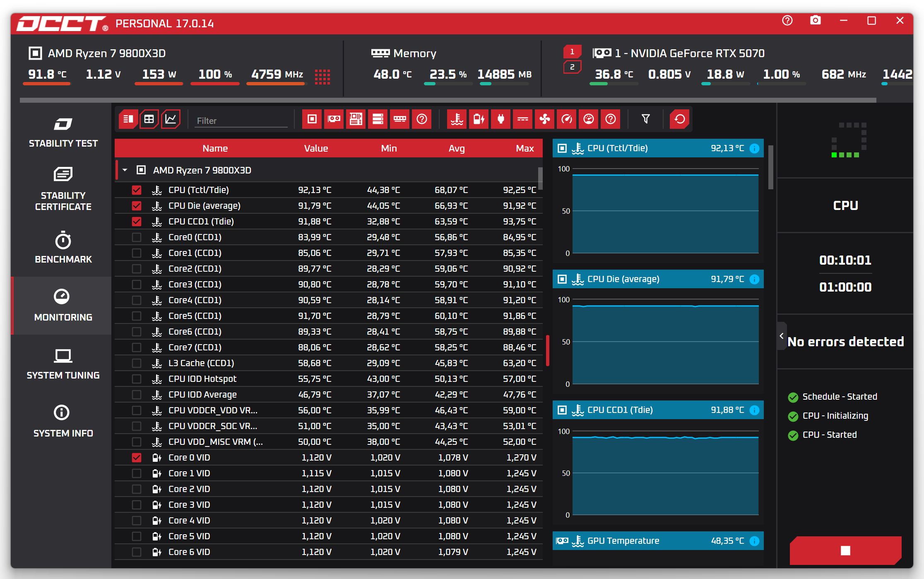Viewport: 924px width, 579px height.
Task: Switch to the table-only view
Action: point(149,119)
